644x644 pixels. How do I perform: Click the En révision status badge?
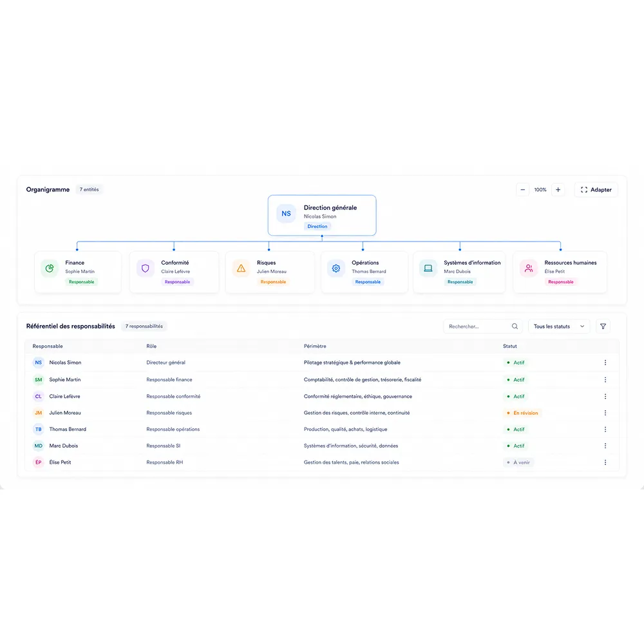click(x=522, y=413)
